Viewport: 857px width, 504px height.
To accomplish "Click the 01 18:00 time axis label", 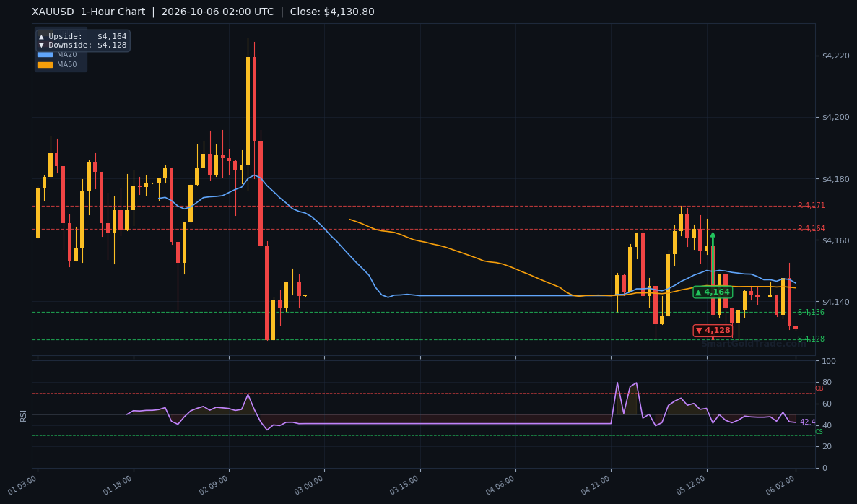I will pos(118,485).
